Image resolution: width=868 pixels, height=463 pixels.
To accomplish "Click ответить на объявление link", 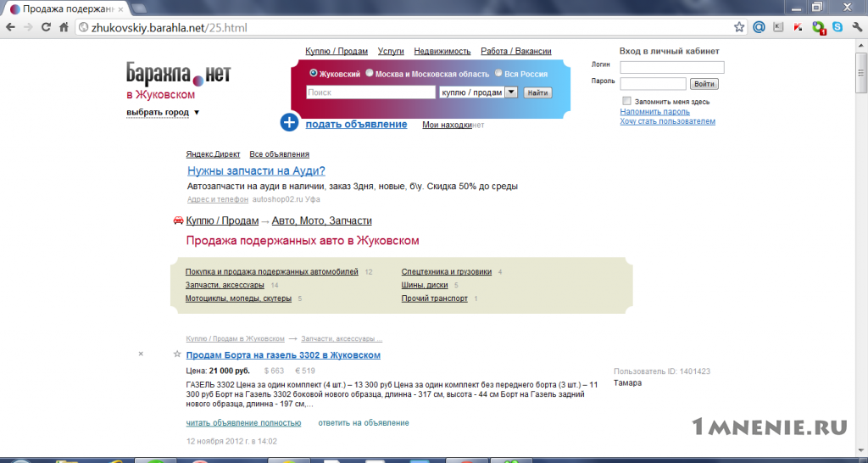I will [x=363, y=422].
